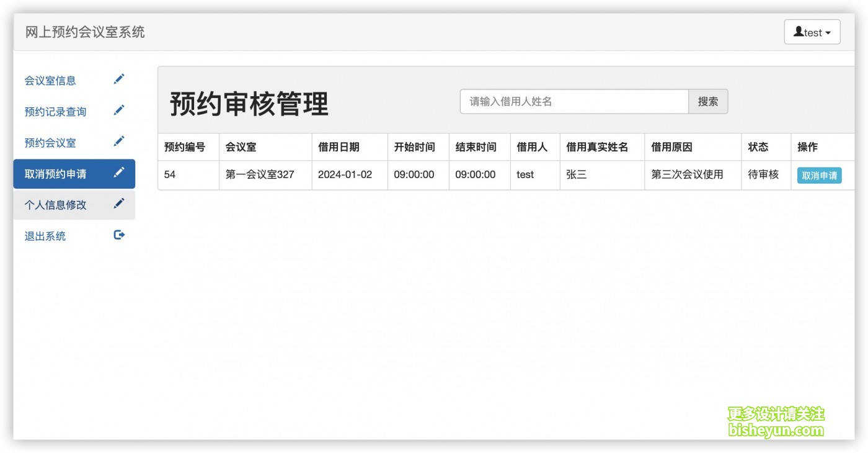Click the 第三次会议使用 reason cell

point(693,175)
